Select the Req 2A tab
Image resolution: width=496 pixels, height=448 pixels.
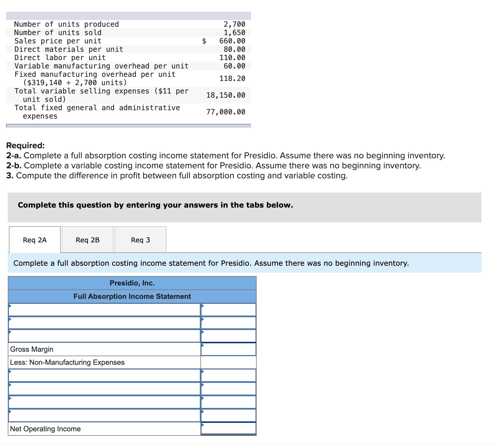(35, 240)
